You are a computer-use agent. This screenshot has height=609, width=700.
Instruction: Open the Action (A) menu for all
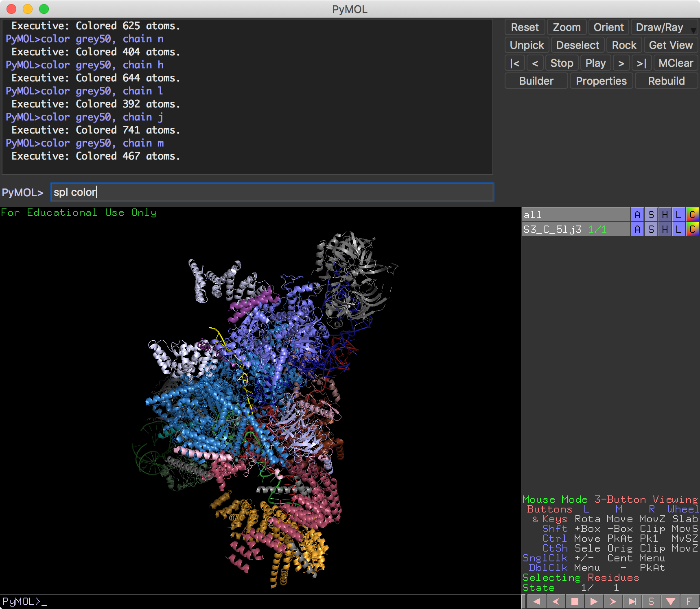pos(637,215)
